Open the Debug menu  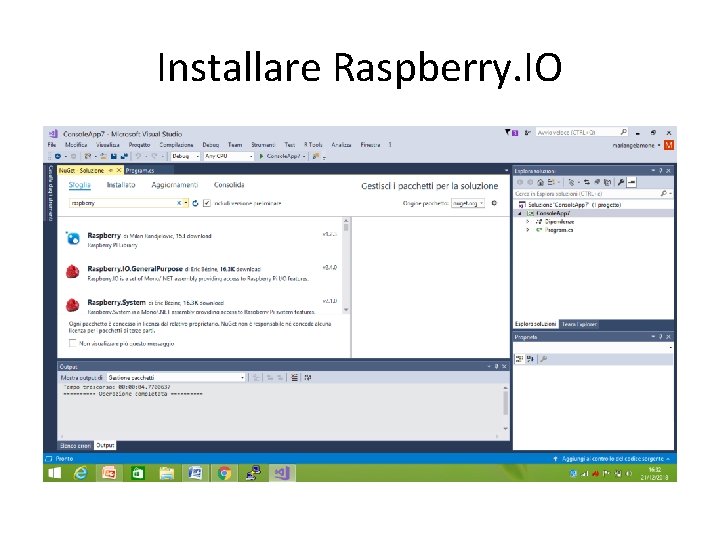(x=210, y=145)
